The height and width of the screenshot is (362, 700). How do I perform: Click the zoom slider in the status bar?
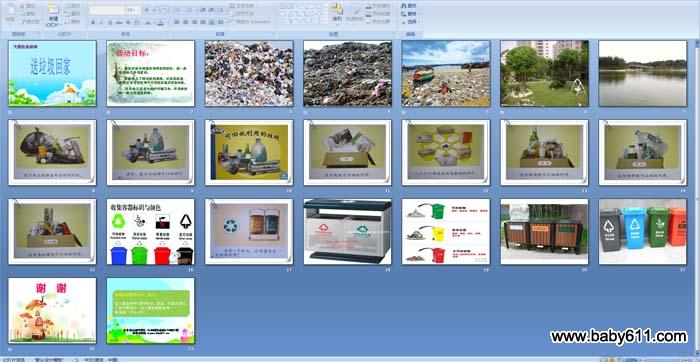[x=665, y=359]
